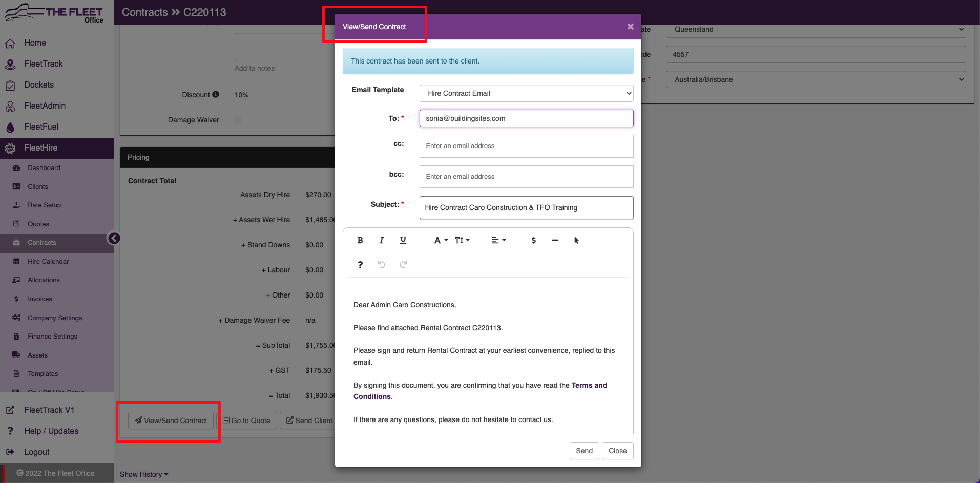Open paragraph alignment dropdown
The width and height of the screenshot is (980, 483).
click(x=498, y=240)
